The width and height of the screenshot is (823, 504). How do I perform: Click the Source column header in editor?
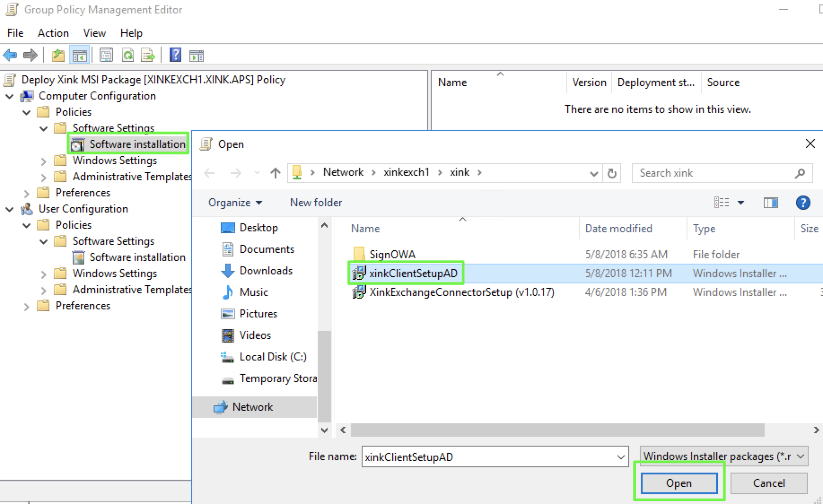click(723, 83)
